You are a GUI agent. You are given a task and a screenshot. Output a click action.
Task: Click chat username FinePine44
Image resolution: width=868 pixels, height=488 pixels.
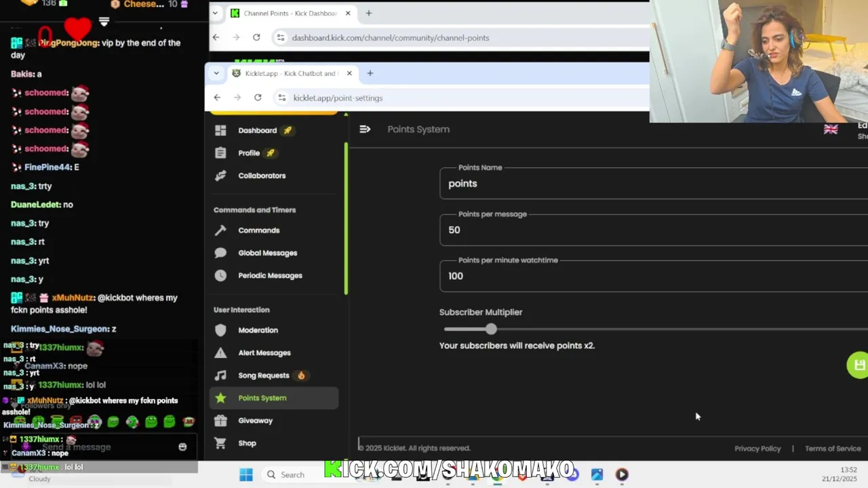pos(47,167)
